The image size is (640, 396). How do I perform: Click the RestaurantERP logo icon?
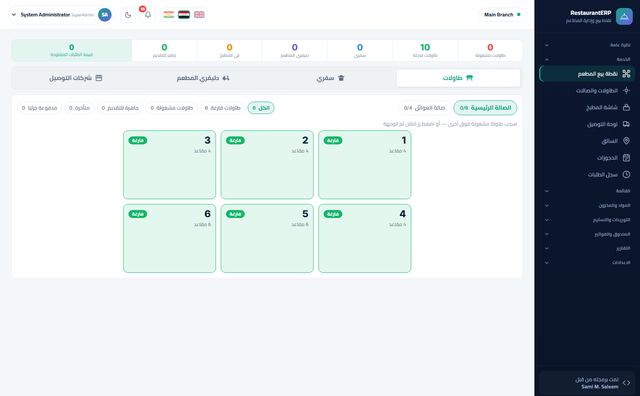pos(624,16)
